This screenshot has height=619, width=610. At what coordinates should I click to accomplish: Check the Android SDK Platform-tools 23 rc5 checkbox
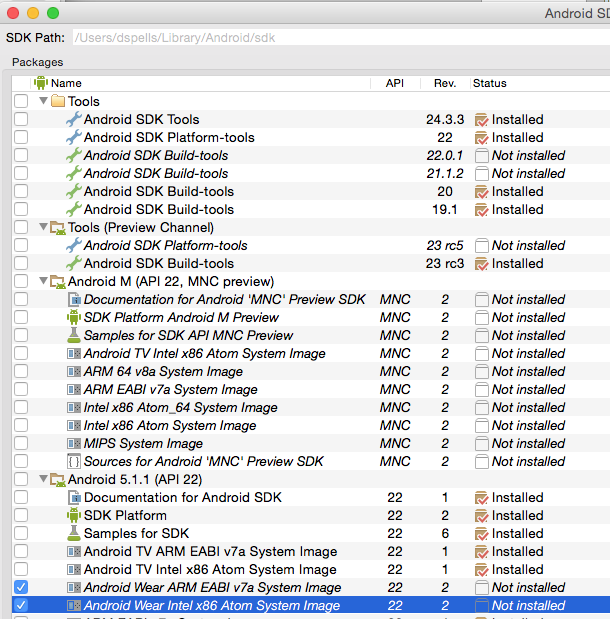21,245
